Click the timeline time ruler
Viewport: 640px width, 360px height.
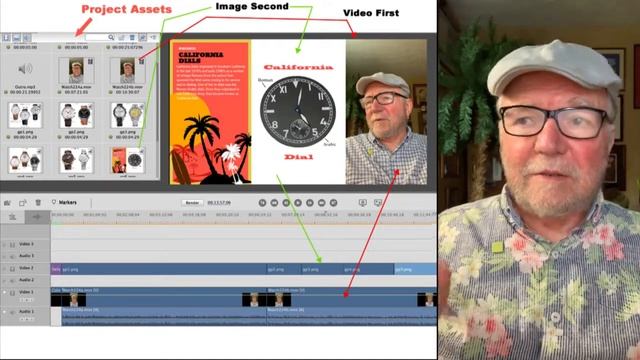tap(243, 216)
